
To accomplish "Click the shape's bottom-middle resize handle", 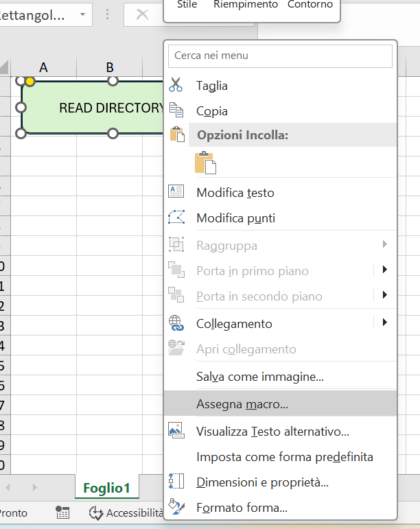I will coord(113,134).
